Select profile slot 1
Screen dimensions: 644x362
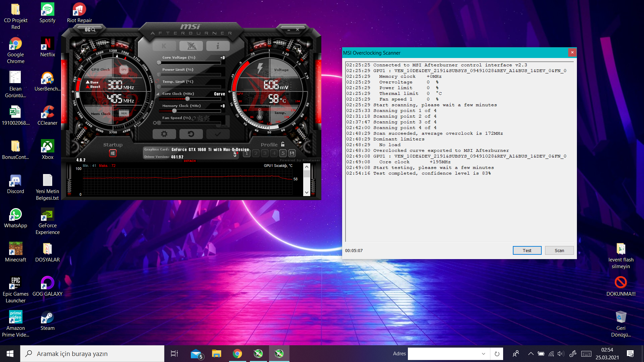[x=247, y=153]
